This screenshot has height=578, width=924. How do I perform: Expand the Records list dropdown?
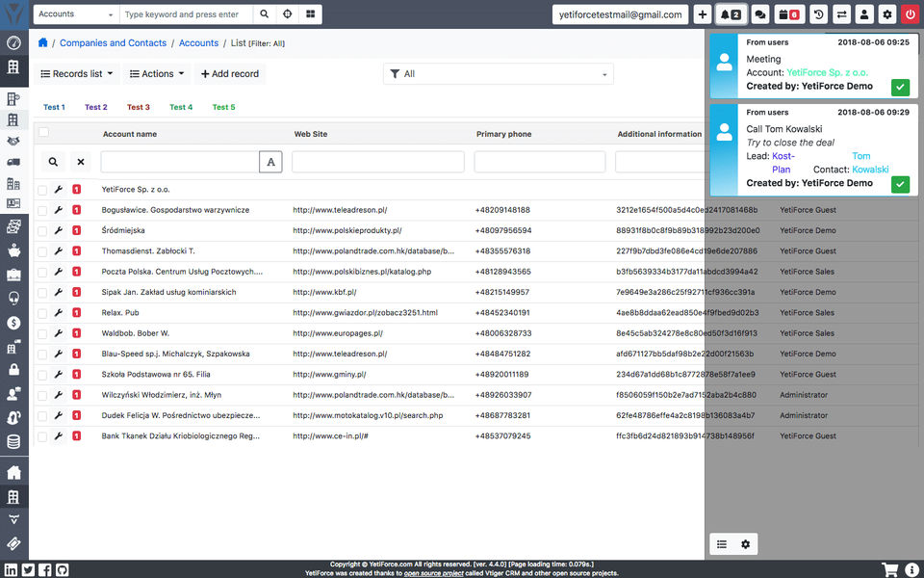77,74
